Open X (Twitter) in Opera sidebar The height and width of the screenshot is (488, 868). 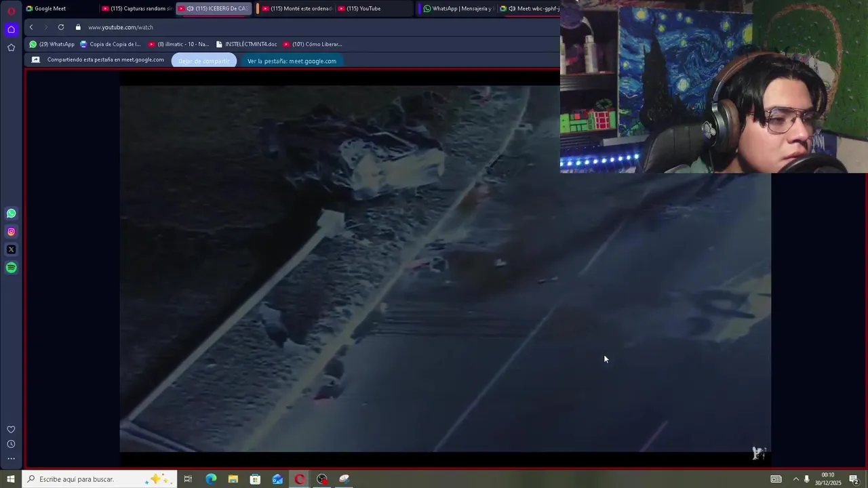tap(11, 249)
